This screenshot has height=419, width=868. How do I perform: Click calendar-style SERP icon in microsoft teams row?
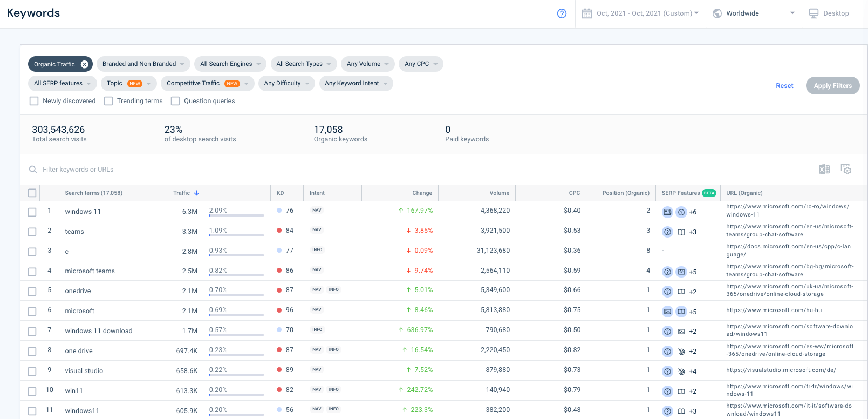click(681, 272)
